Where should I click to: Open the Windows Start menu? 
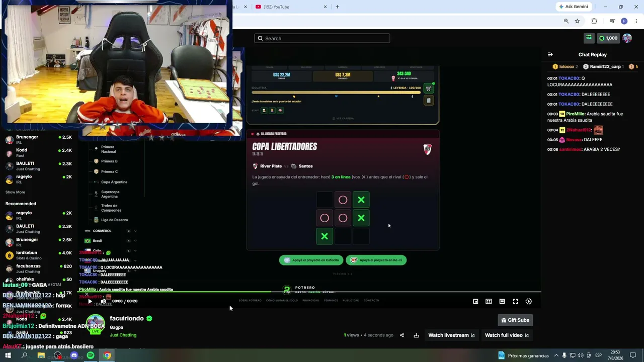pos(8,355)
